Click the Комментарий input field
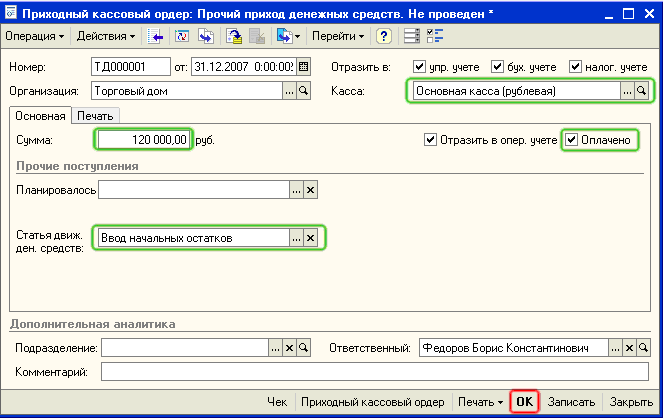 point(375,372)
